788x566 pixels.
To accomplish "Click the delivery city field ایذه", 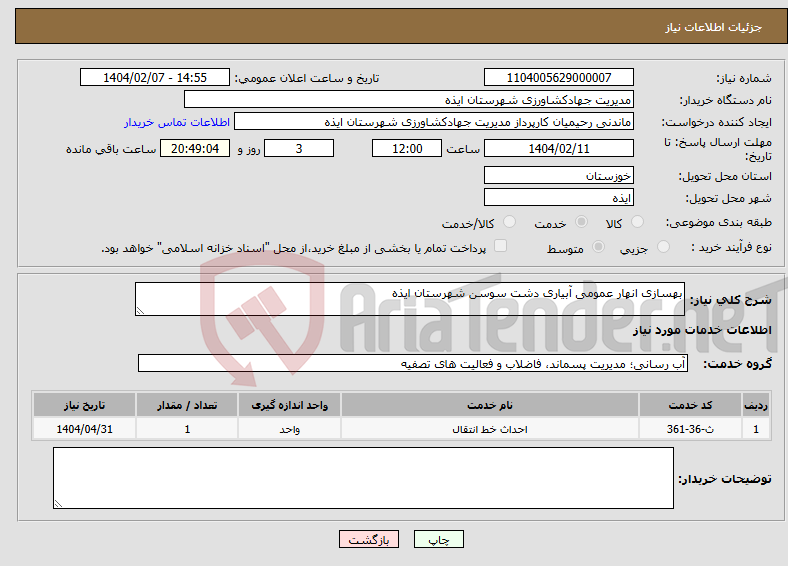I will (x=558, y=197).
